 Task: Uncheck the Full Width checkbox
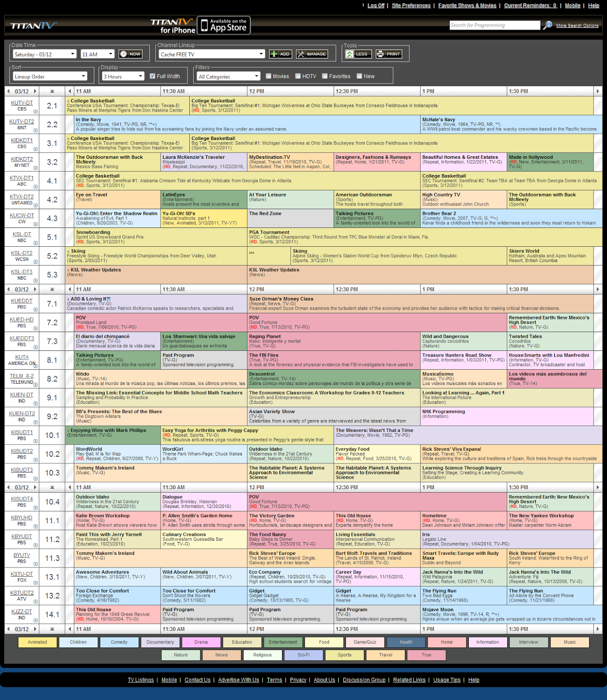click(x=153, y=76)
